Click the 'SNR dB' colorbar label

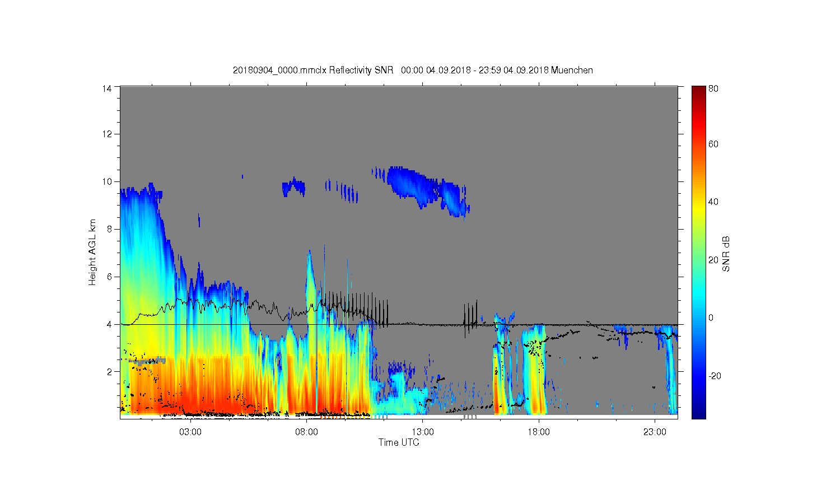point(726,254)
